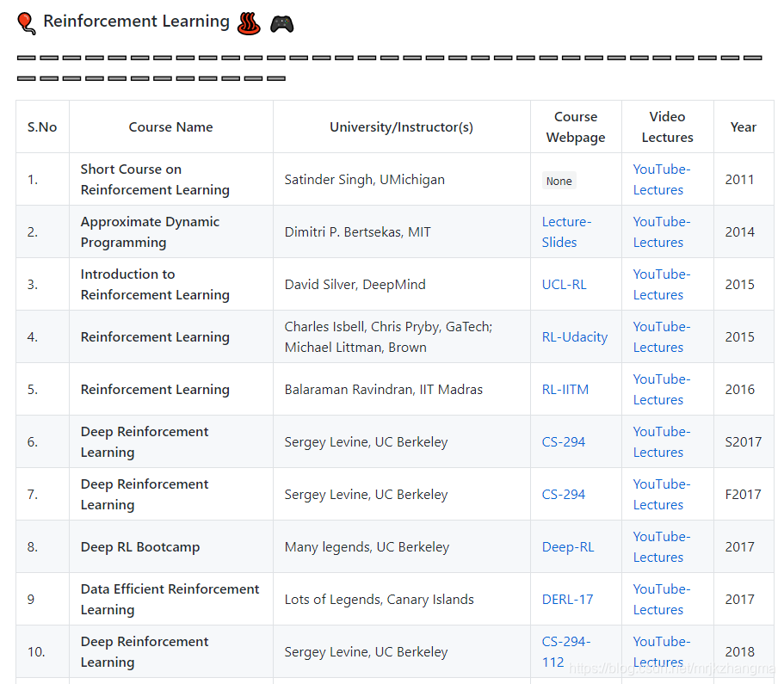Click the University/Instructor(s) column header
The image size is (784, 684).
click(x=401, y=127)
